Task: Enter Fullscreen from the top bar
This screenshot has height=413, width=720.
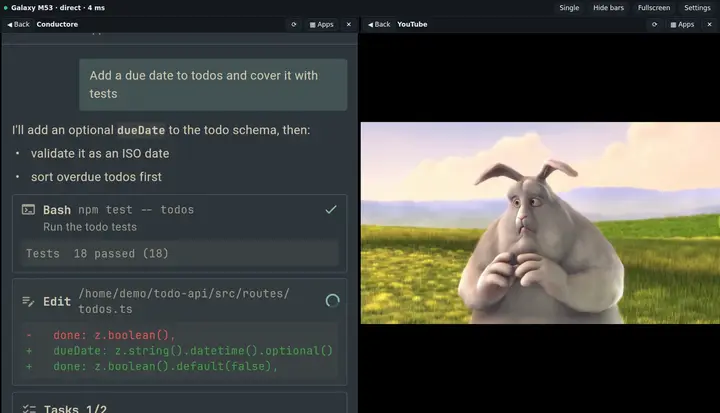Action: tap(654, 8)
